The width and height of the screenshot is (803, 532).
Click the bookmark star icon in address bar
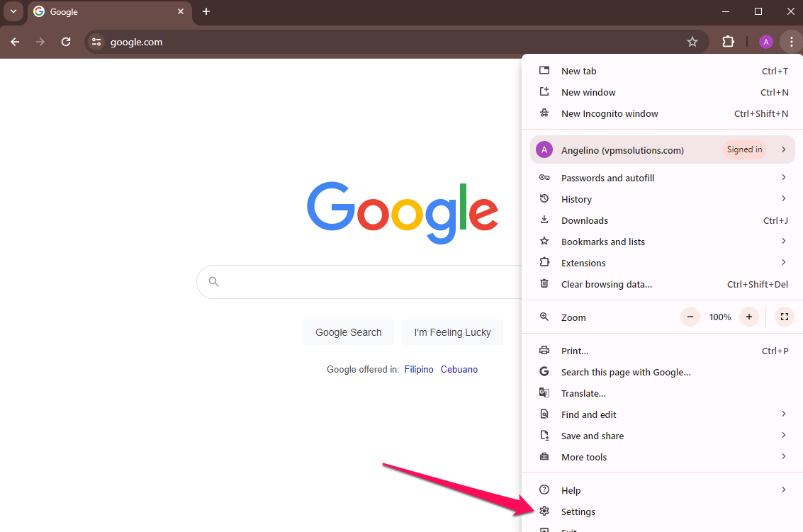click(692, 42)
